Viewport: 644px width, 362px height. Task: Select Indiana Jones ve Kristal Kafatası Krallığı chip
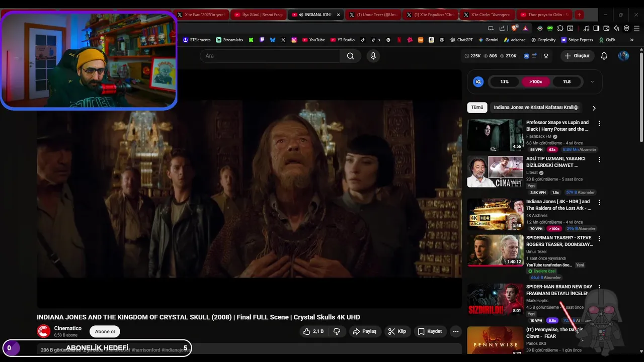click(536, 108)
